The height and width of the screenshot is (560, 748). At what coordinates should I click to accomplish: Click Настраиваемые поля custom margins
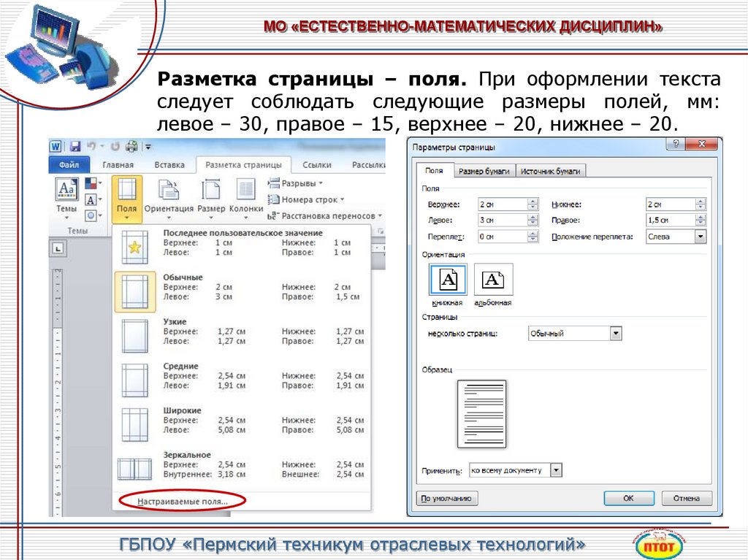(183, 502)
